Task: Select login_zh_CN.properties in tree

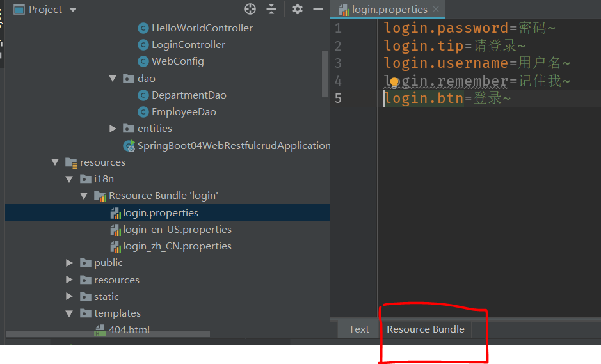Action: click(x=177, y=246)
